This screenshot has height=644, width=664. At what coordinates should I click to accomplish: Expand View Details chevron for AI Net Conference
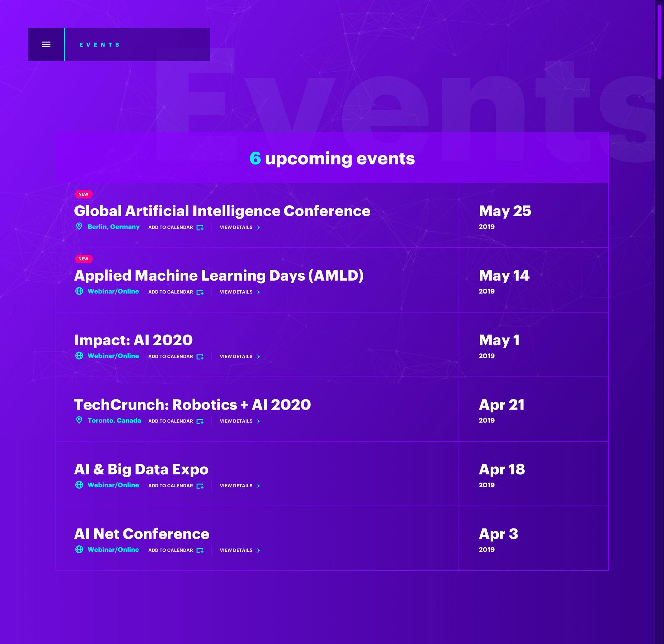(259, 550)
